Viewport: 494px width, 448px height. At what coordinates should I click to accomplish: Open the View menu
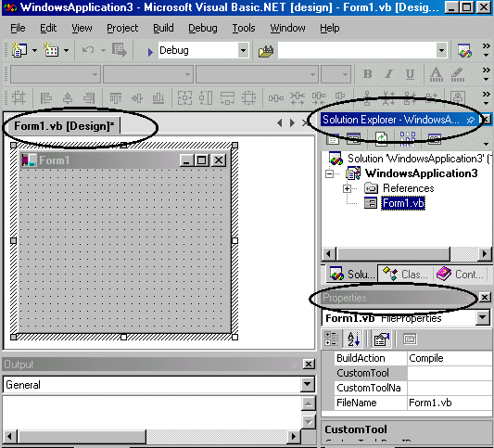[x=82, y=28]
